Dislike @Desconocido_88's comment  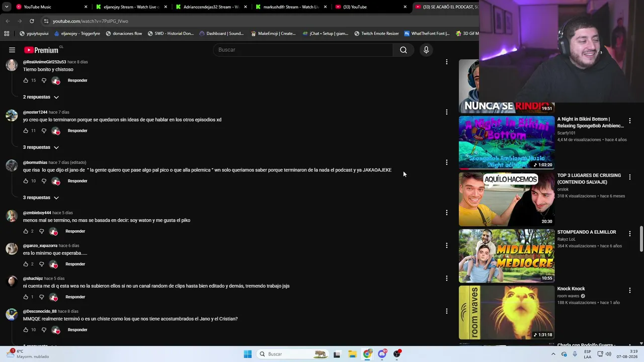pos(44,330)
